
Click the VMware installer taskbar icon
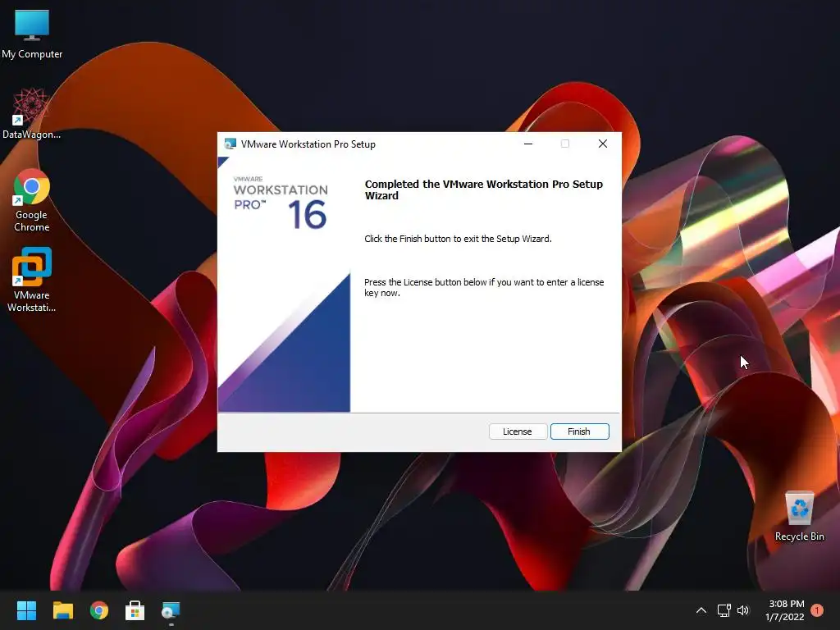pos(171,610)
